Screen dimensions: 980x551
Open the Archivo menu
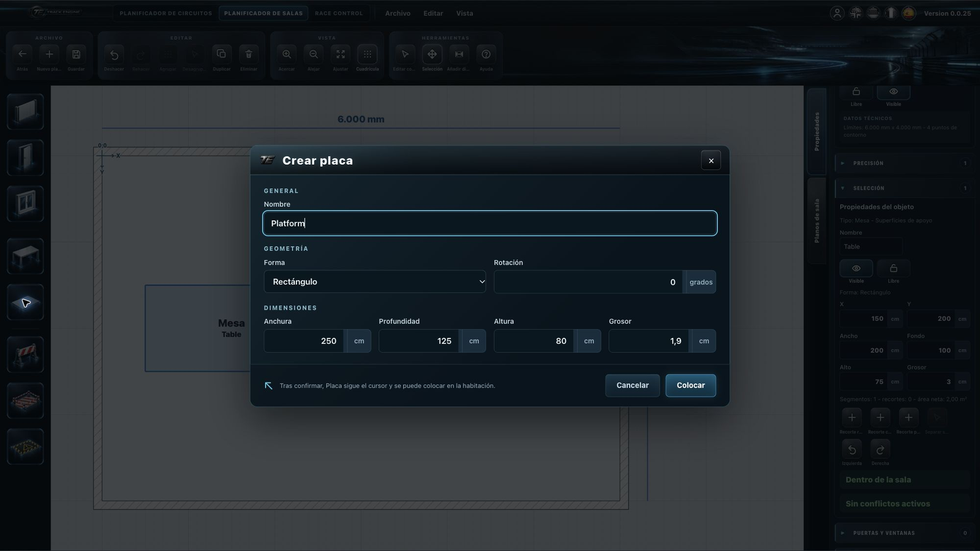398,13
